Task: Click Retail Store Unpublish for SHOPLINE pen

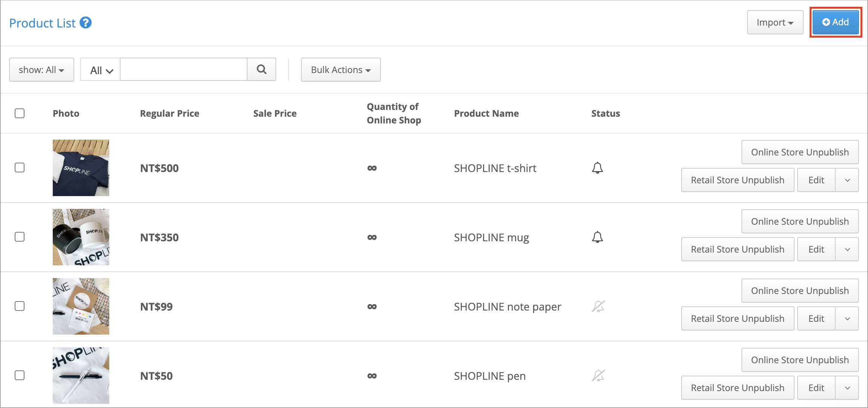Action: coord(738,388)
